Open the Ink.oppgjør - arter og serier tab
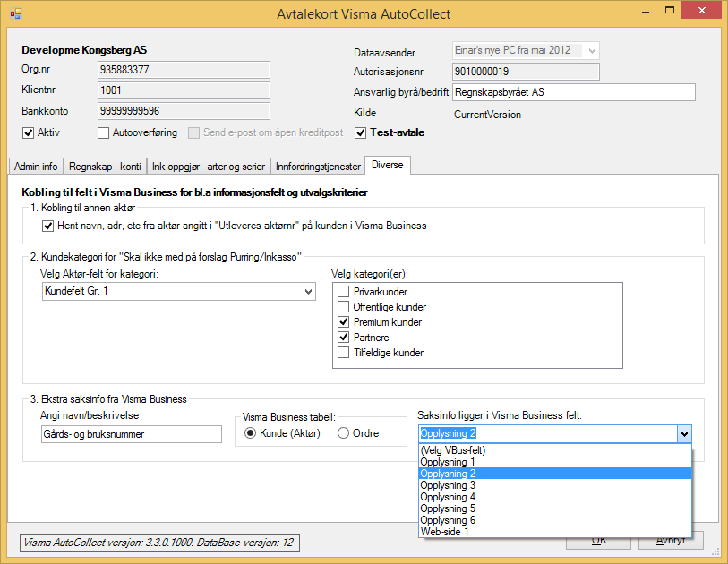 (x=209, y=167)
